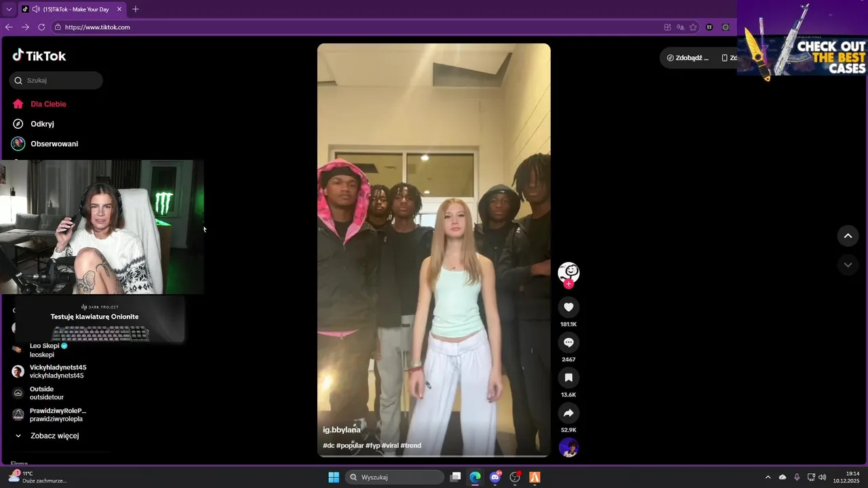Reload the TikTok page
This screenshot has height=488, width=868.
coord(41,27)
